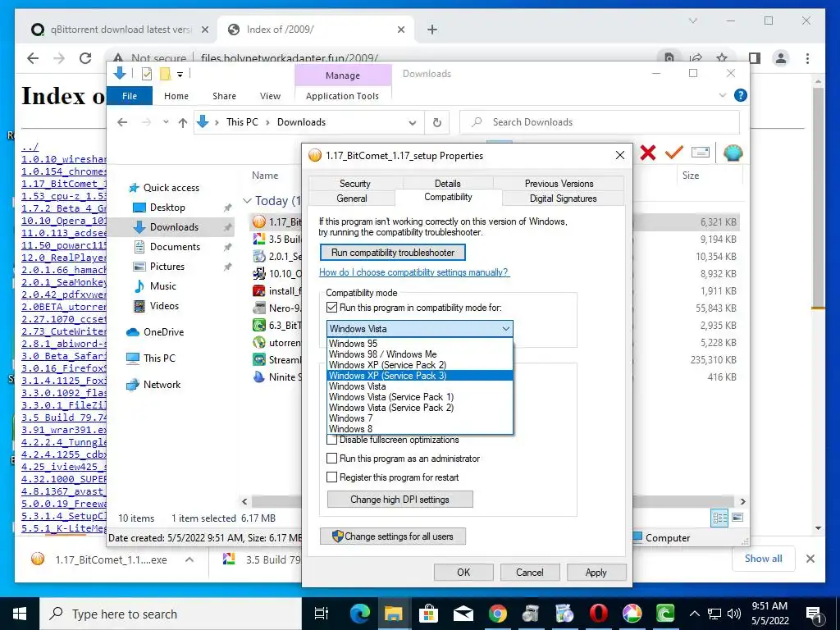This screenshot has width=840, height=630.
Task: Open new Chrome tab
Action: click(432, 30)
